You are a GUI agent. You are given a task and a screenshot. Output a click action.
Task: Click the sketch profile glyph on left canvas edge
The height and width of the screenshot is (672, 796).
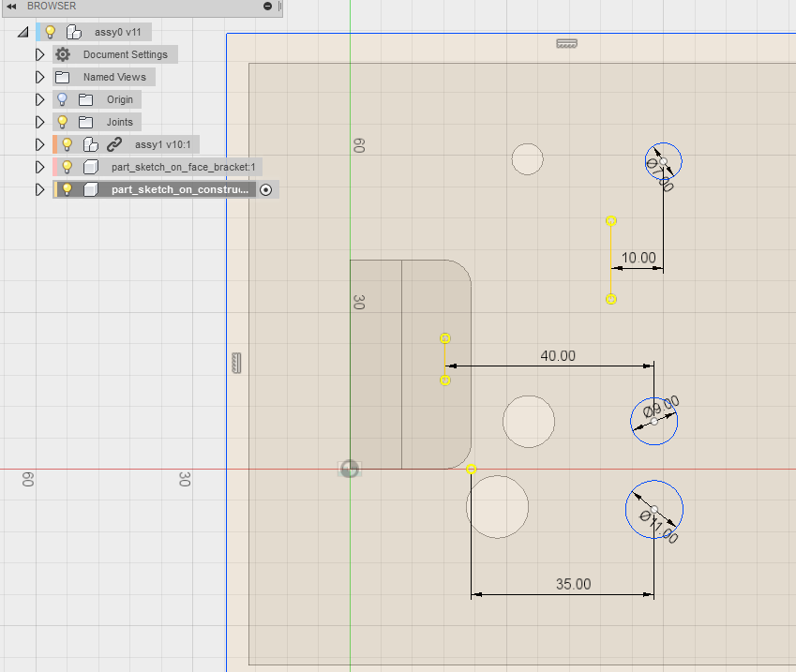236,362
